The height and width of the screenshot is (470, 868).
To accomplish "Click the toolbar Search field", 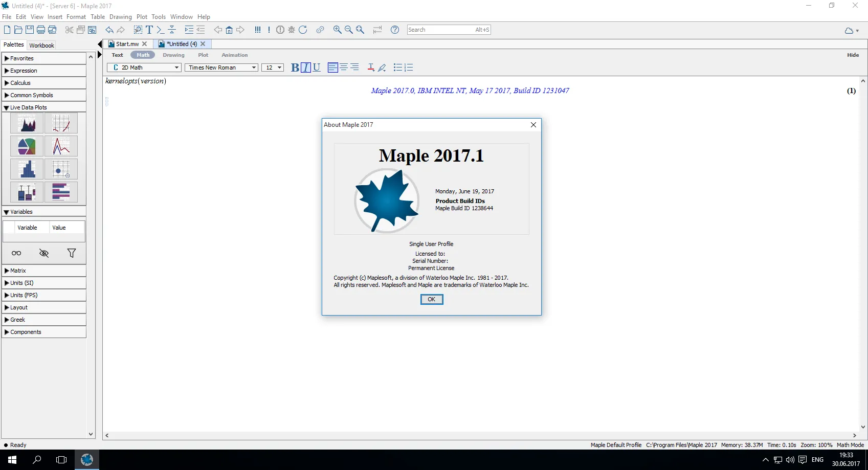I will 449,30.
